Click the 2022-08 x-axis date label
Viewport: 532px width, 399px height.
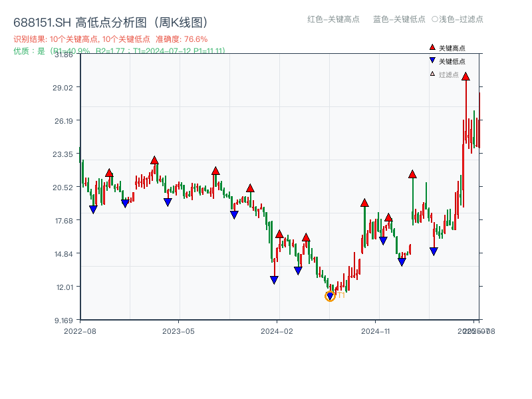[x=80, y=331]
